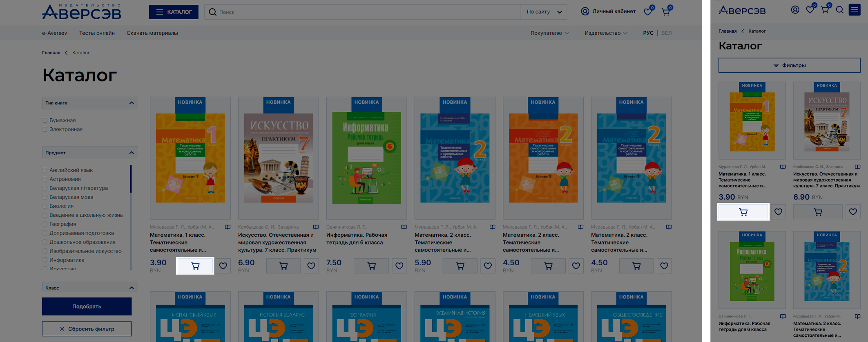Open the По сайту search scope dropdown

click(544, 12)
